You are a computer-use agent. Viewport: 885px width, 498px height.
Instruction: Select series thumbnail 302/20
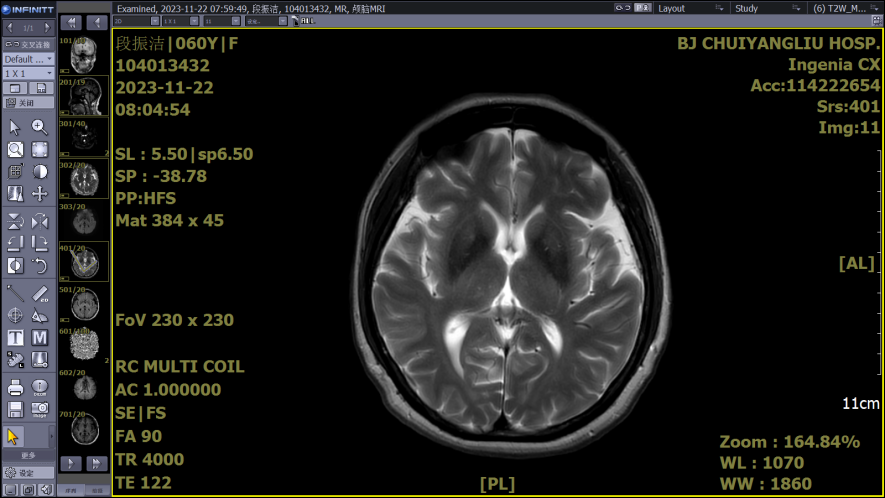(84, 180)
